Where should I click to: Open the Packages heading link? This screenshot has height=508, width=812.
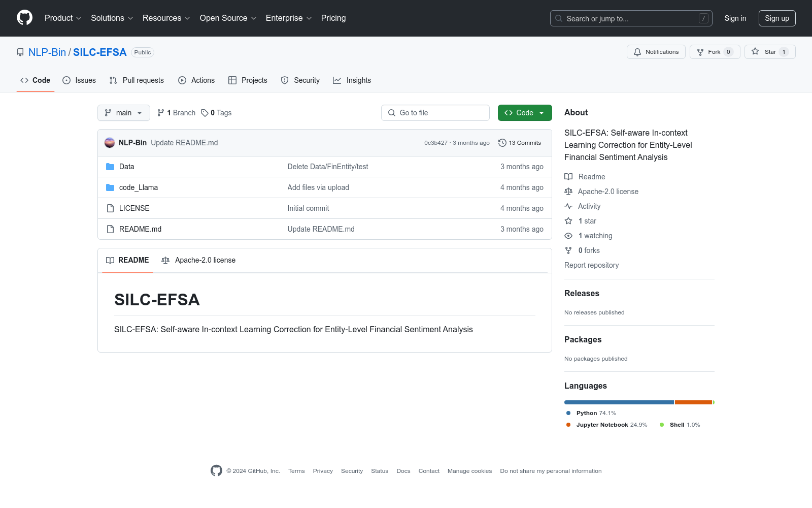click(x=583, y=339)
